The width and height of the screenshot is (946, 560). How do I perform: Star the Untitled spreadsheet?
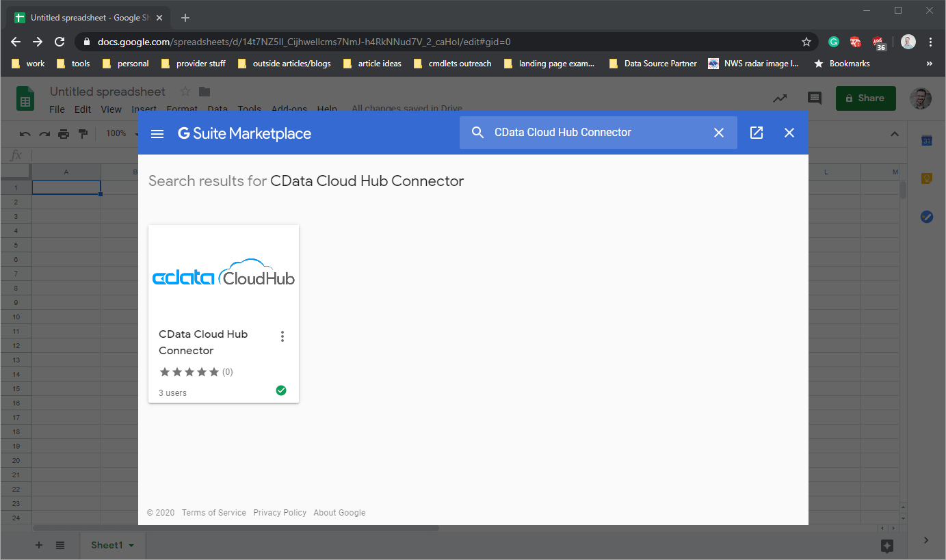coord(185,92)
